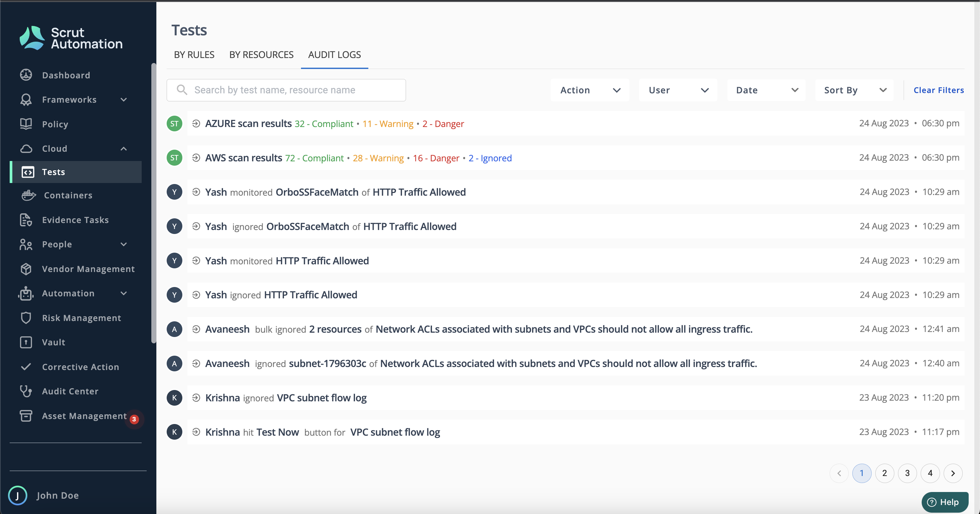
Task: Click "16 - Danger" in AWS results
Action: tap(436, 158)
